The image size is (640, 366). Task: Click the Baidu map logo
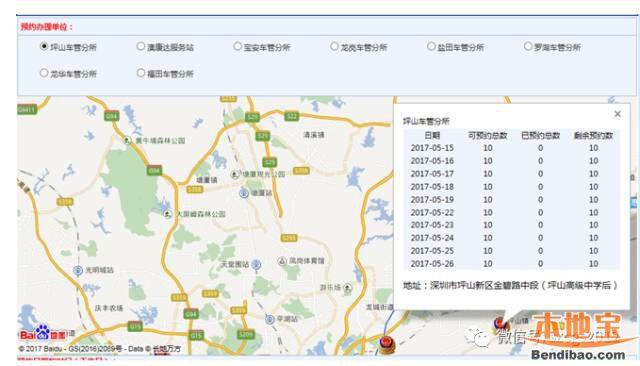[x=42, y=334]
